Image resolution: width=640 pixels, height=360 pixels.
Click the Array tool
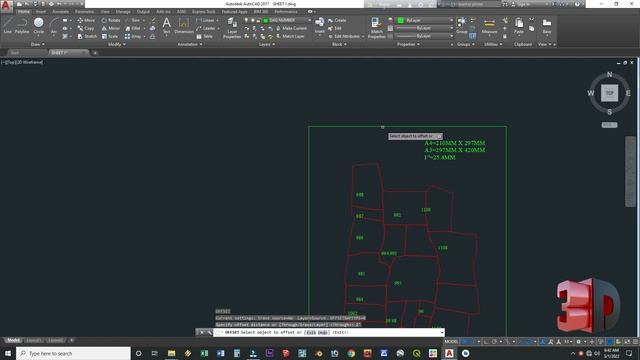click(x=133, y=36)
